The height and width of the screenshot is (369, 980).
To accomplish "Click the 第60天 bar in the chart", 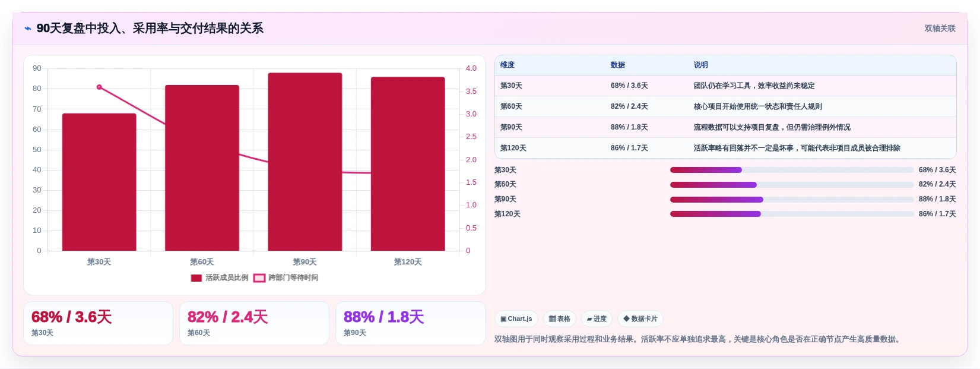I will tap(202, 168).
